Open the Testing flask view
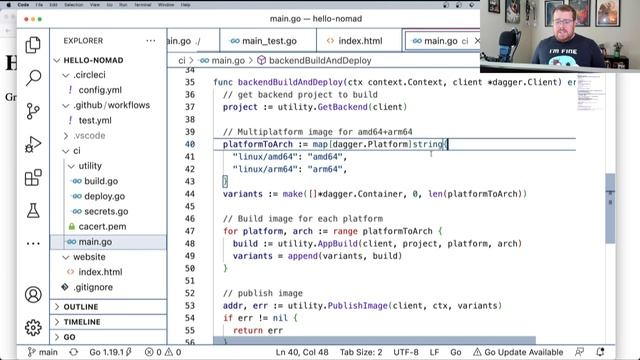Image resolution: width=640 pixels, height=360 pixels. coord(33,211)
